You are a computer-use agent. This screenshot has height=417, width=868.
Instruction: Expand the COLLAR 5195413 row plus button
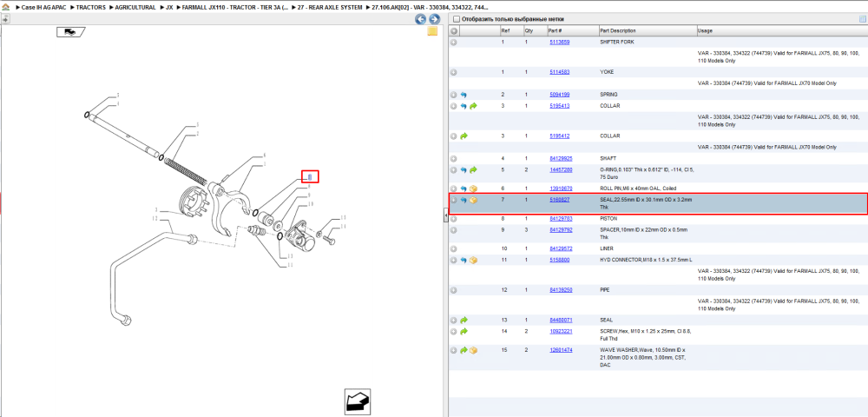tap(453, 106)
